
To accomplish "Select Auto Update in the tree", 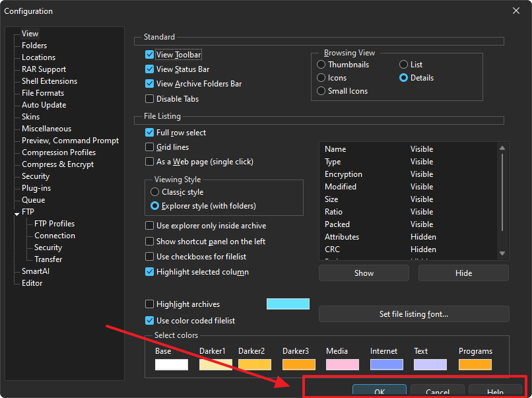I will click(44, 105).
